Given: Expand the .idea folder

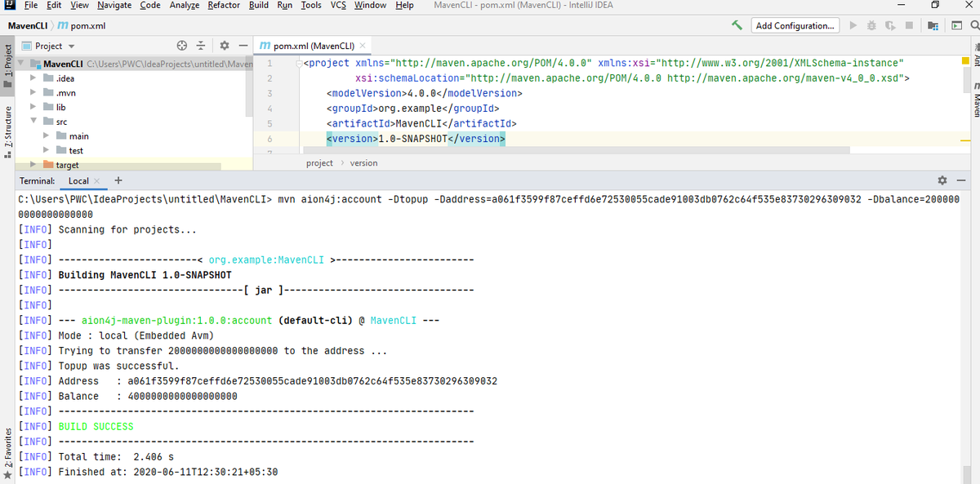Looking at the screenshot, I should click(x=33, y=78).
